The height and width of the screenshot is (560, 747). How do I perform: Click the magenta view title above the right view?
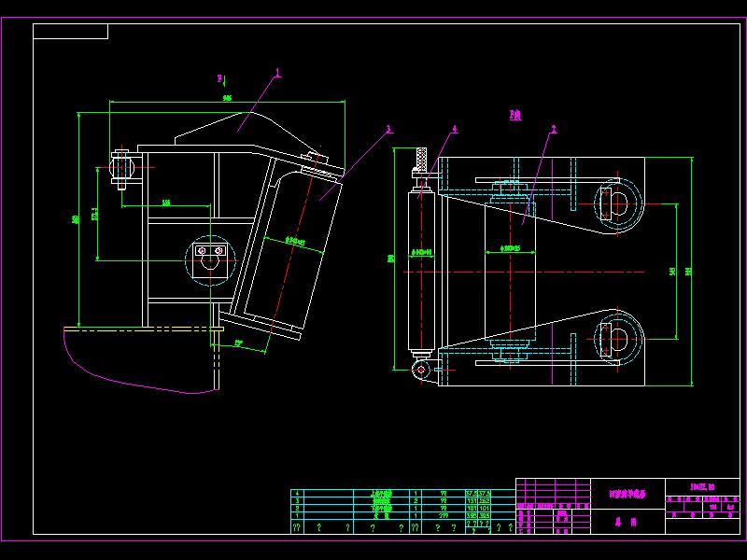(515, 115)
